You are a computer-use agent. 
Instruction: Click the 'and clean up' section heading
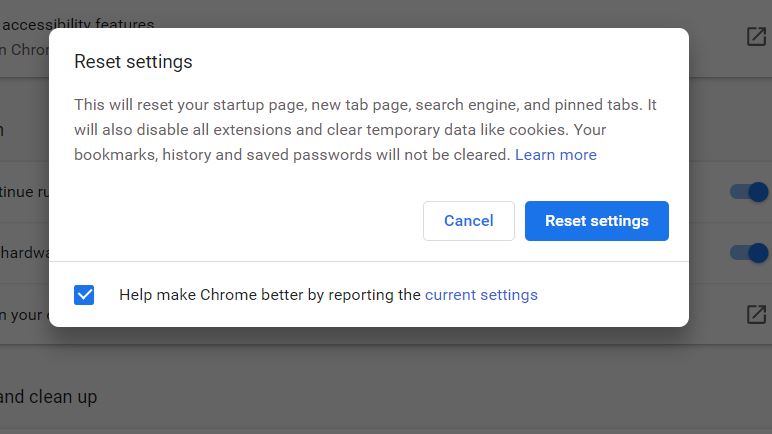click(48, 397)
